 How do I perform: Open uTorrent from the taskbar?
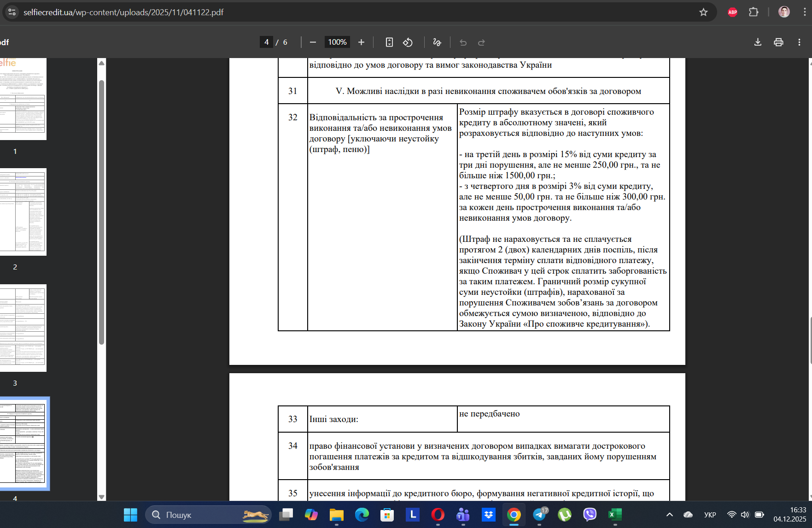coord(565,515)
